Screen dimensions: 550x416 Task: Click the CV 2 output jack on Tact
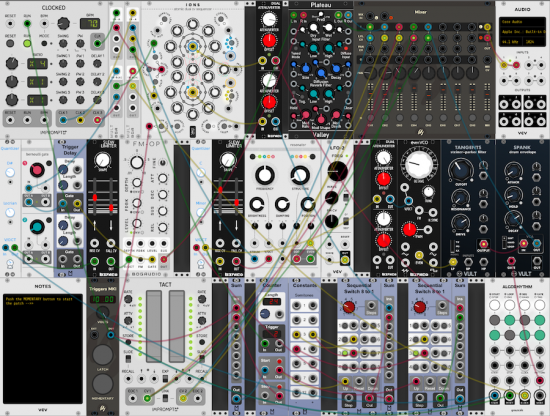click(x=183, y=398)
